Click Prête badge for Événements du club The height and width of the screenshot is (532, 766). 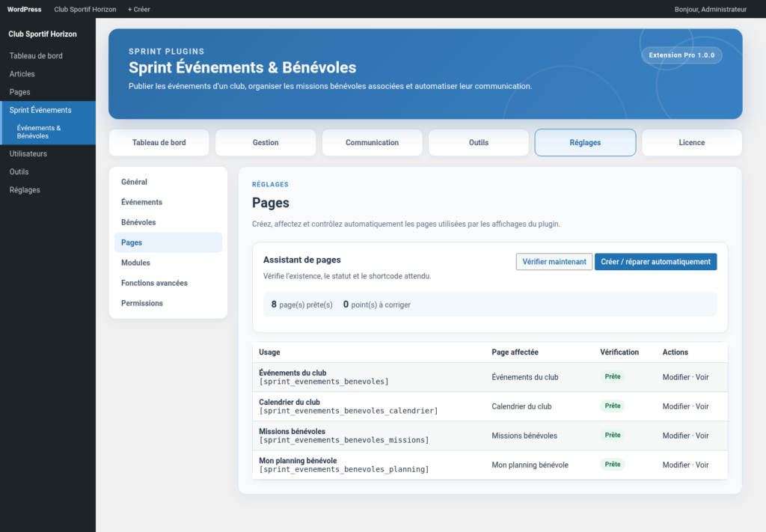coord(613,376)
